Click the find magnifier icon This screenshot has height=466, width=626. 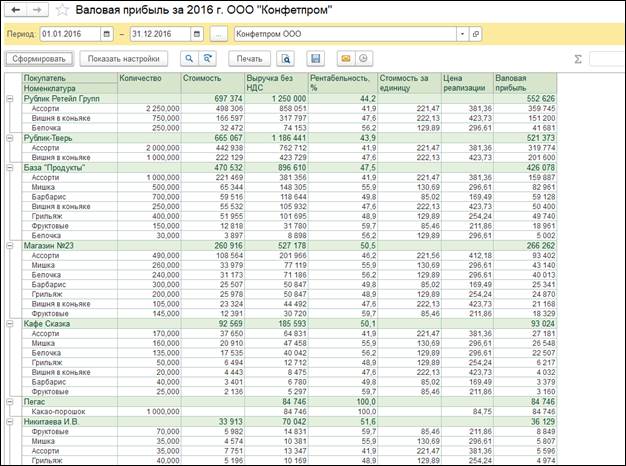[189, 59]
